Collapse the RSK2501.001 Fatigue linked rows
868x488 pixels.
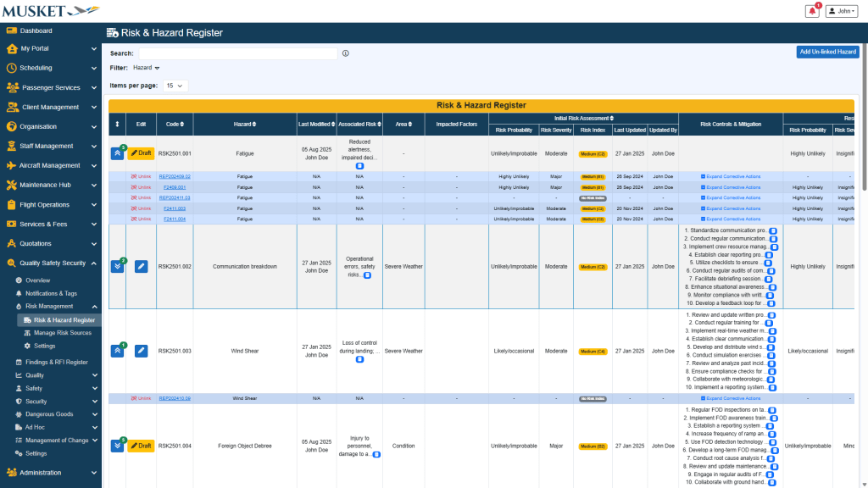pos(117,153)
